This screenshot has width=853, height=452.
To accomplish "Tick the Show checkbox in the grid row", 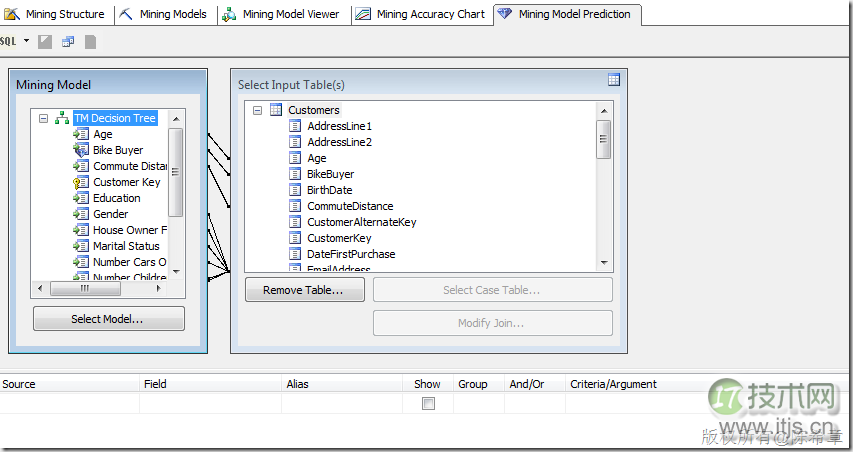I will click(x=428, y=403).
